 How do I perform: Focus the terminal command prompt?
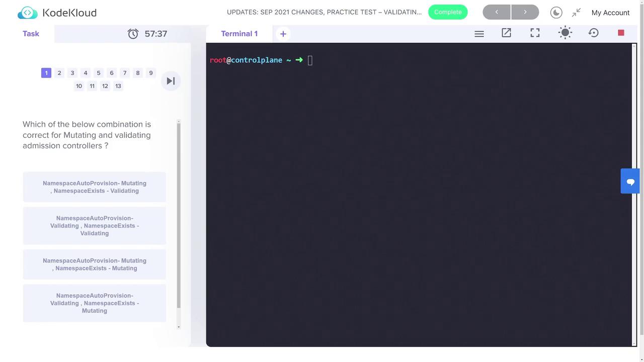click(x=310, y=60)
